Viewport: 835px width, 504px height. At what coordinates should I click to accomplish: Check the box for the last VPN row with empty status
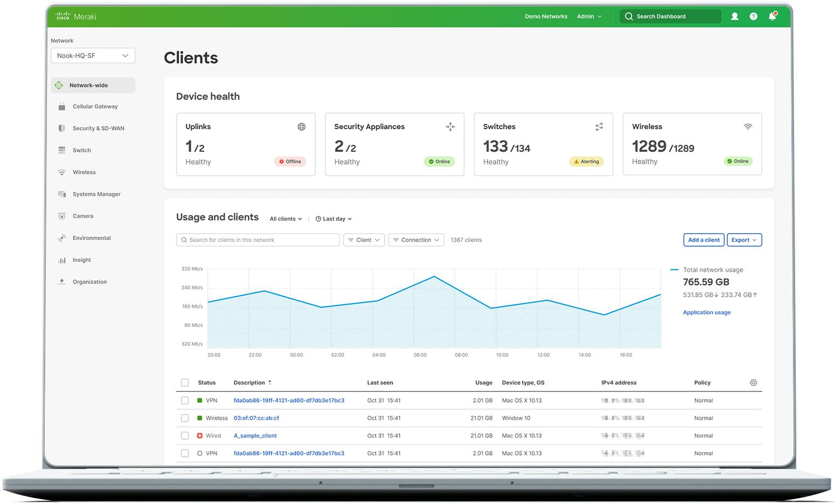click(x=185, y=453)
